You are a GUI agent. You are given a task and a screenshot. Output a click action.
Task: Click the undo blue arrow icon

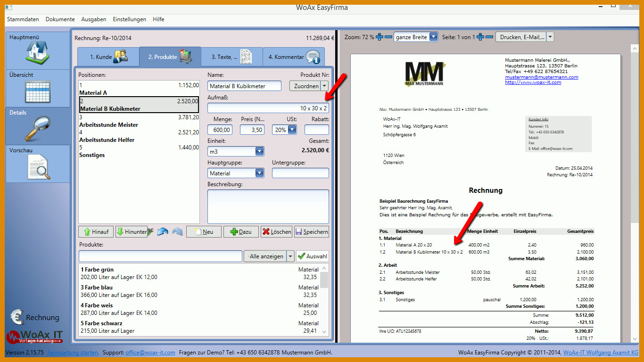point(163,231)
